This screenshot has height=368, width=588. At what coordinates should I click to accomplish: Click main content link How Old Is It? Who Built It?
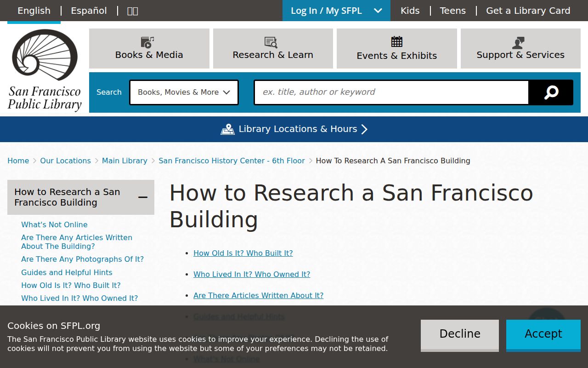click(243, 253)
